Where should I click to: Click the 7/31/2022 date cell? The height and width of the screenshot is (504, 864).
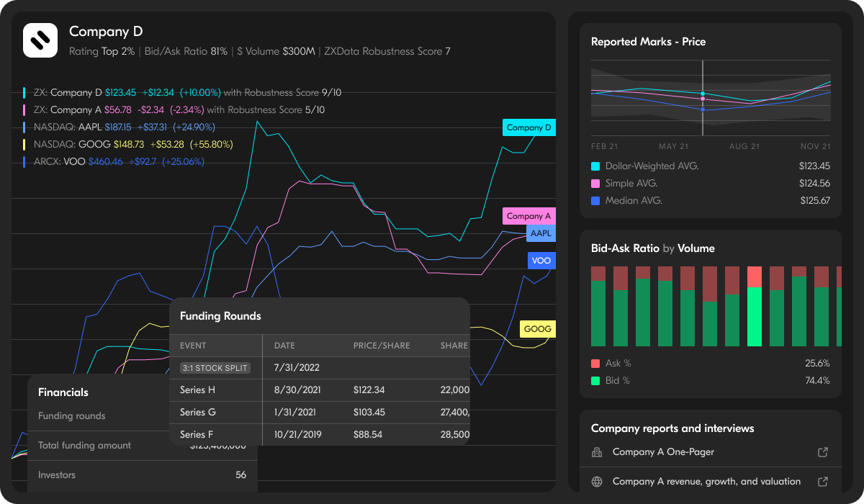coord(297,368)
